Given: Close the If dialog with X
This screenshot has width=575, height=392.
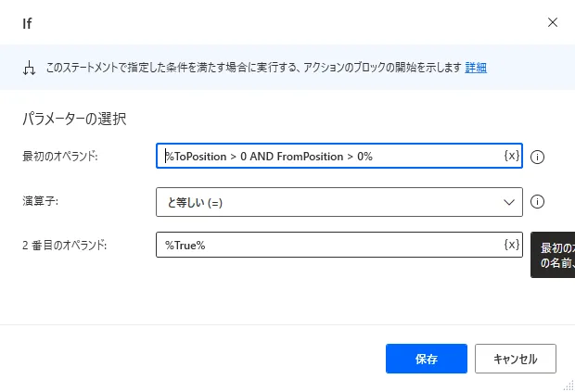Looking at the screenshot, I should 553,21.
